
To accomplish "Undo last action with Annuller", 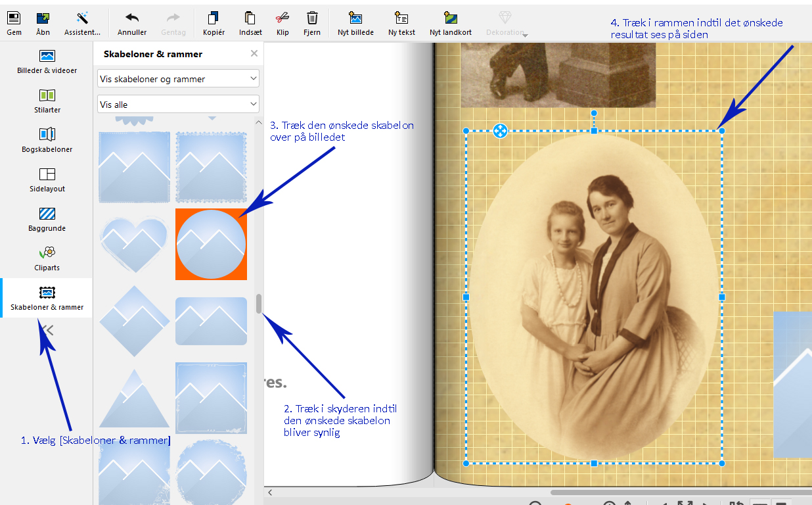I will [x=132, y=22].
